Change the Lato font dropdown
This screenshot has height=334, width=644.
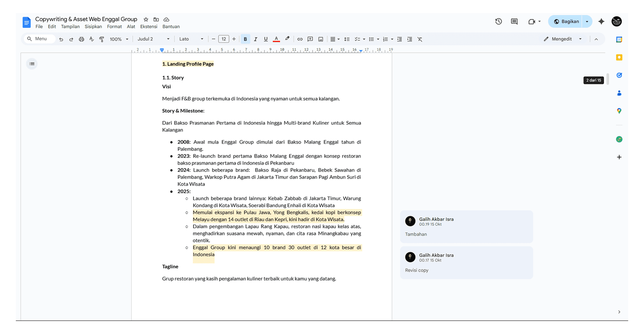click(191, 39)
